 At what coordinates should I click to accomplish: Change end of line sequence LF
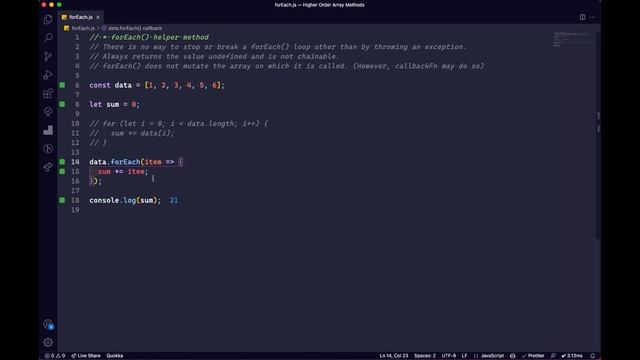464,356
